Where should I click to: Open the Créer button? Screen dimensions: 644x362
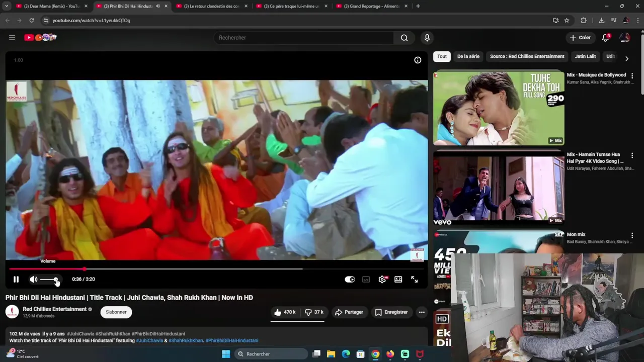pyautogui.click(x=580, y=38)
